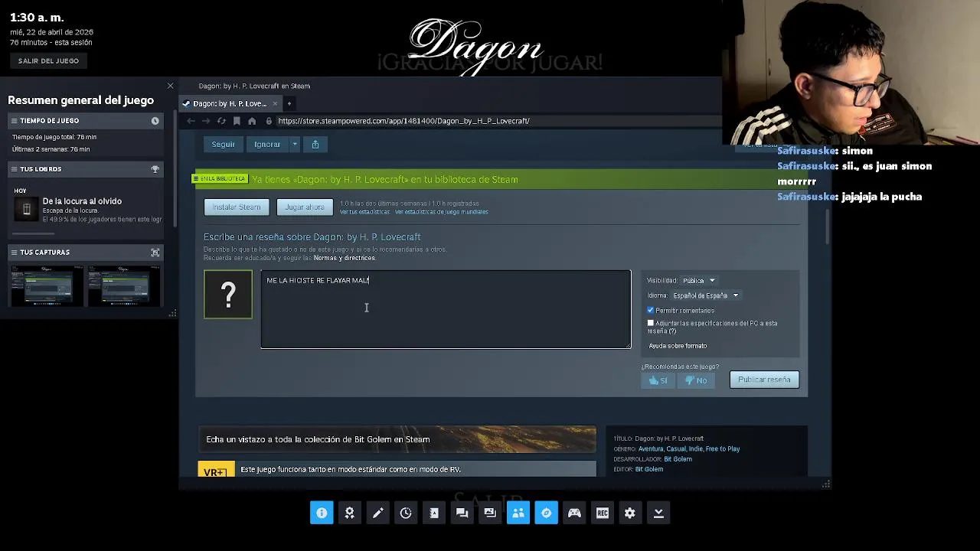Close the Dagon browser tab
Screen dimensions: 980x551
pyautogui.click(x=275, y=103)
